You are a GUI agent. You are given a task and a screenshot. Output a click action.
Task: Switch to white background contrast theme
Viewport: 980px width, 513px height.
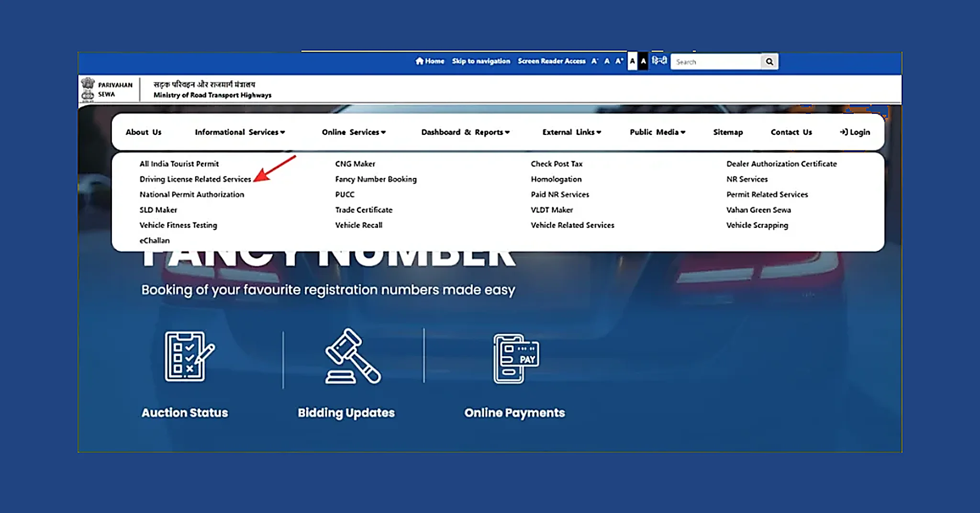632,61
